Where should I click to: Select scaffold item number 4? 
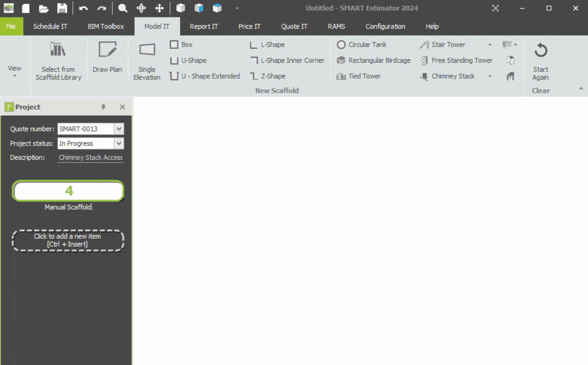69,191
